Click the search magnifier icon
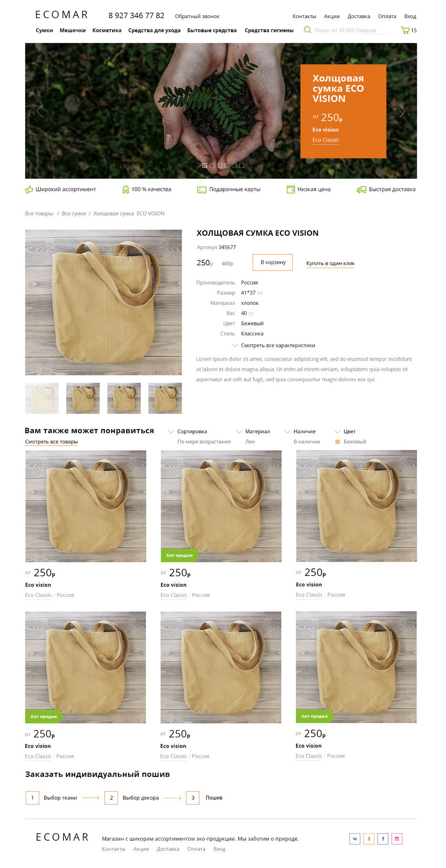Viewport: 446px width, 868px height. [x=308, y=30]
